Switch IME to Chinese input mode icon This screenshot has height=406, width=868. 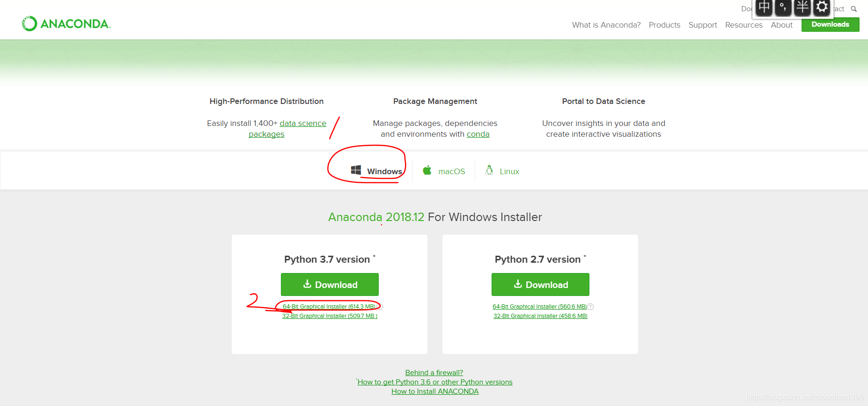tap(764, 7)
